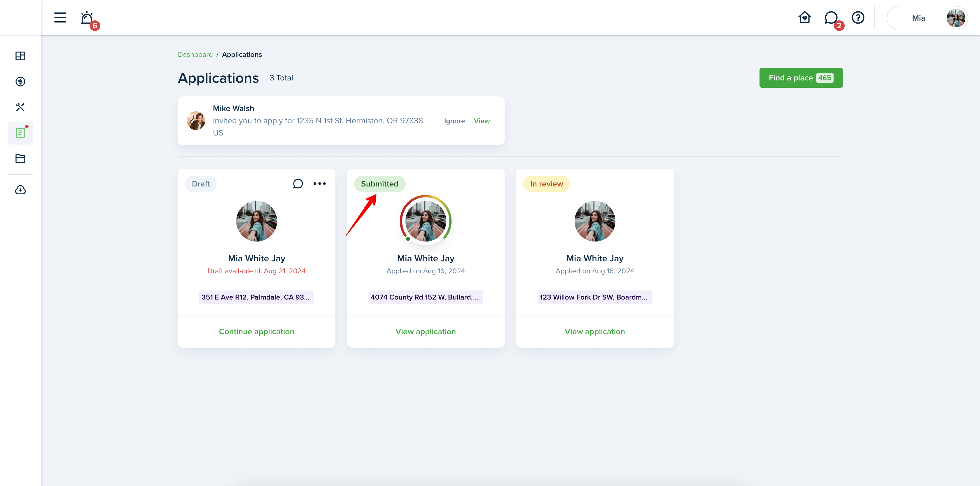980x486 pixels.
Task: Click Mike Walsh's avatar
Action: pyautogui.click(x=196, y=121)
